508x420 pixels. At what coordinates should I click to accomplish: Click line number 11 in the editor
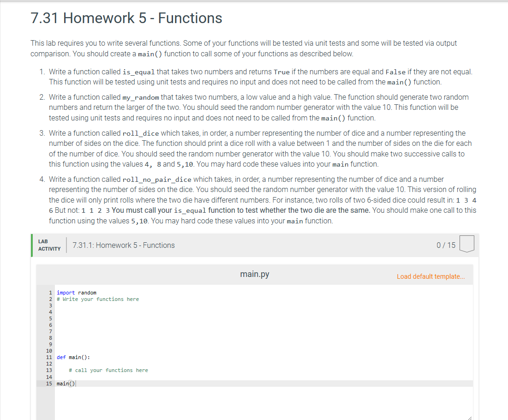click(x=50, y=357)
